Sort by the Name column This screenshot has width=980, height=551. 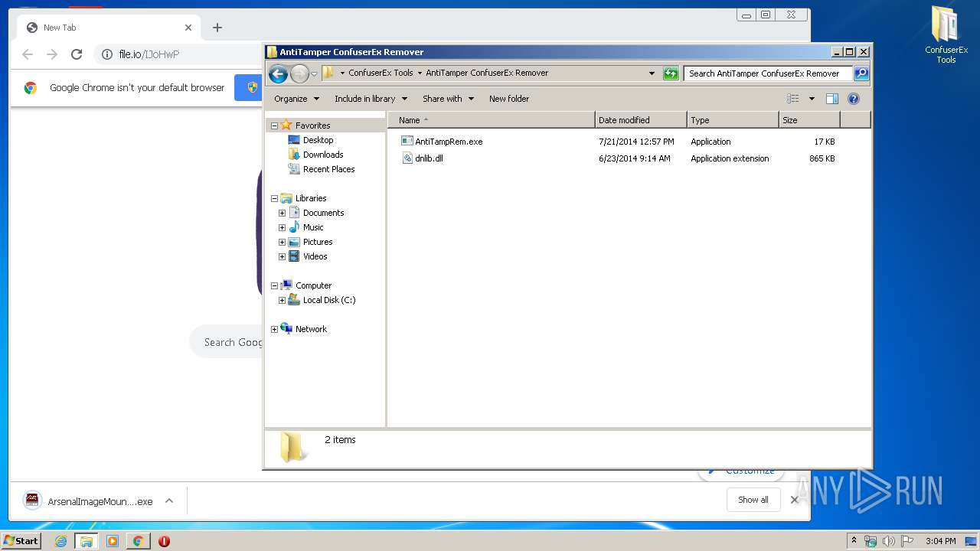pos(491,120)
